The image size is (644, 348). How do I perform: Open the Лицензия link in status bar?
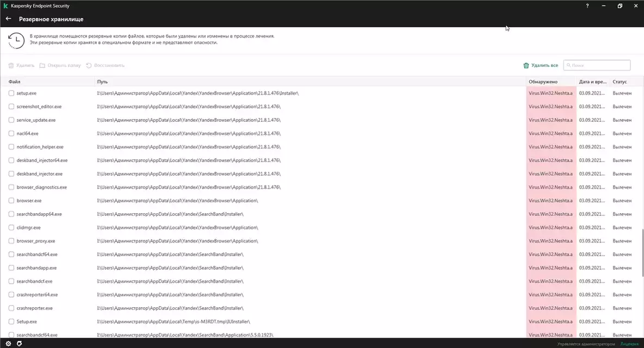tap(629, 344)
